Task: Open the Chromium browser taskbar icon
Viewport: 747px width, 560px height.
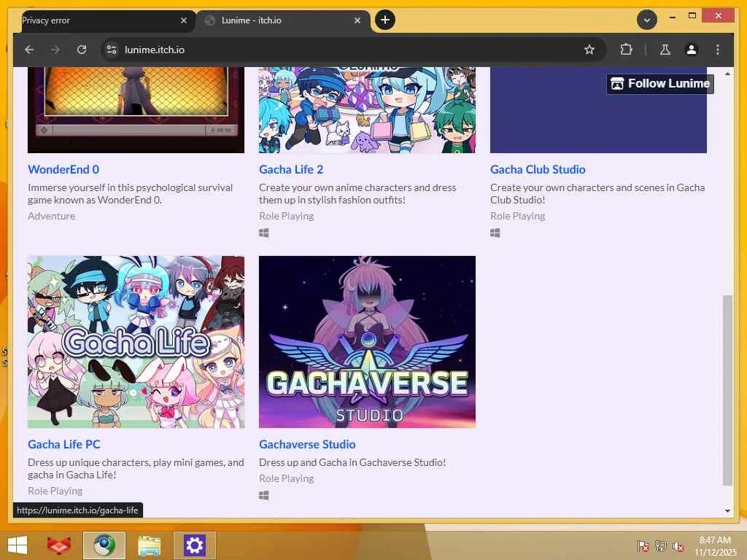Action: pos(104,545)
